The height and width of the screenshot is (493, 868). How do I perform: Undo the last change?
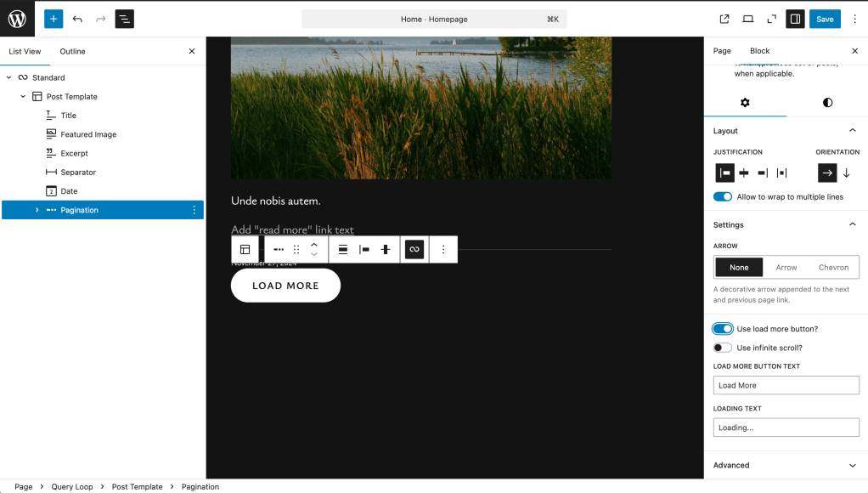[77, 19]
